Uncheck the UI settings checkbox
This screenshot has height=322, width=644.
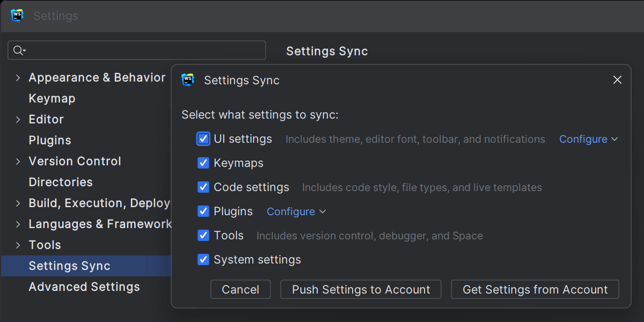click(x=203, y=139)
